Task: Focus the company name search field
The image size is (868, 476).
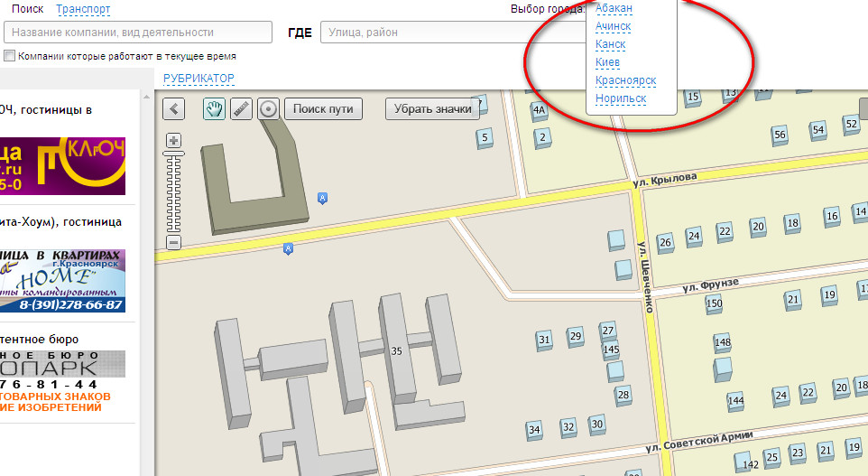Action: 138,33
